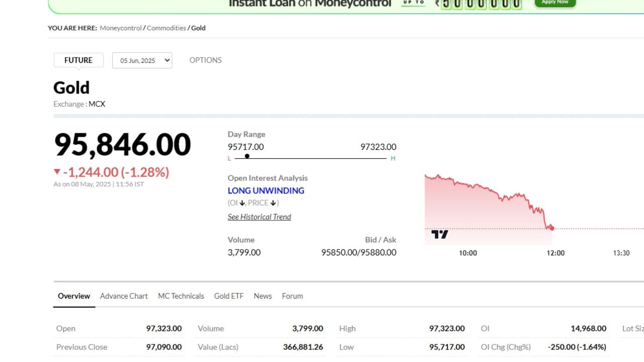Open the Forum tab
Viewport: 644px width, 362px height.
click(x=292, y=296)
